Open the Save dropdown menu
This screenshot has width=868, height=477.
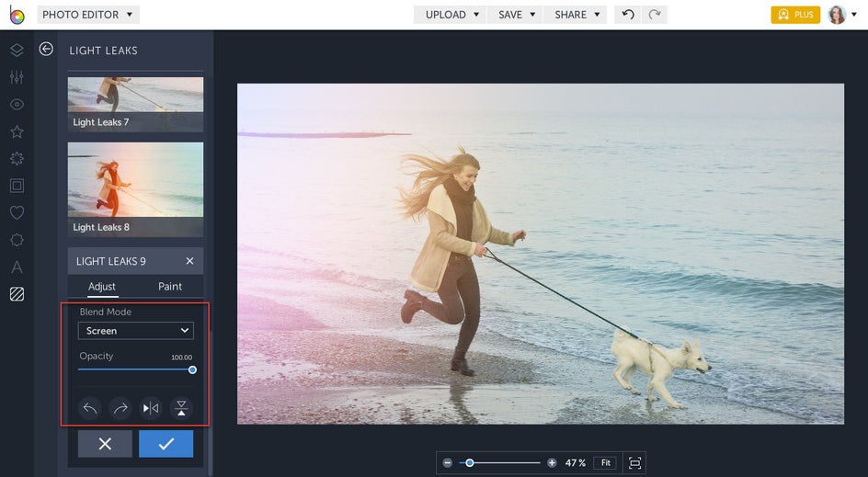pos(515,15)
